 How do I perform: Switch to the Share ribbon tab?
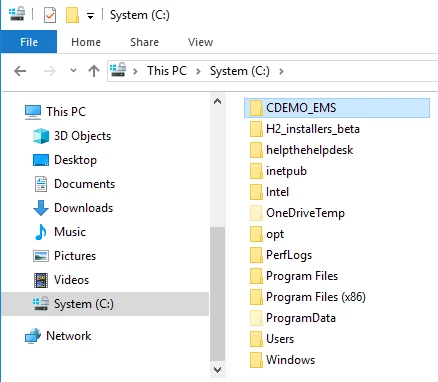point(144,42)
